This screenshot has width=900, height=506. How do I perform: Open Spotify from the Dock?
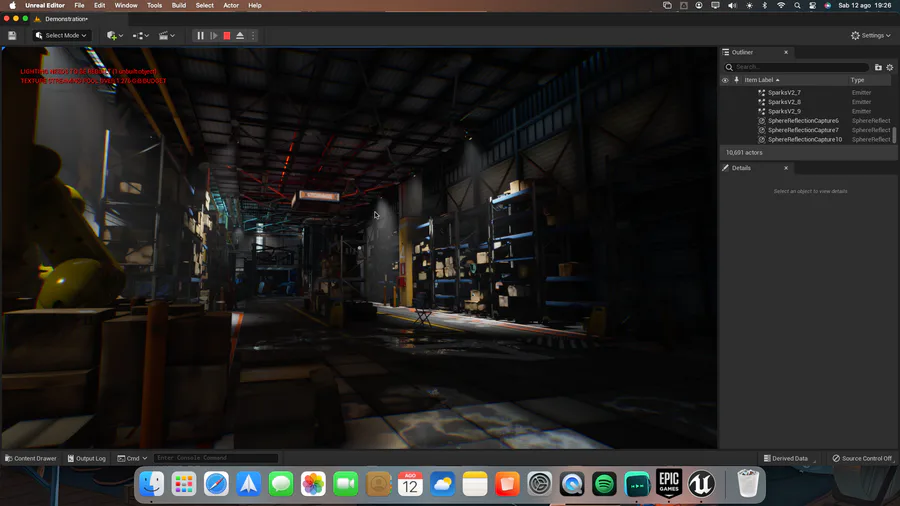coord(604,484)
